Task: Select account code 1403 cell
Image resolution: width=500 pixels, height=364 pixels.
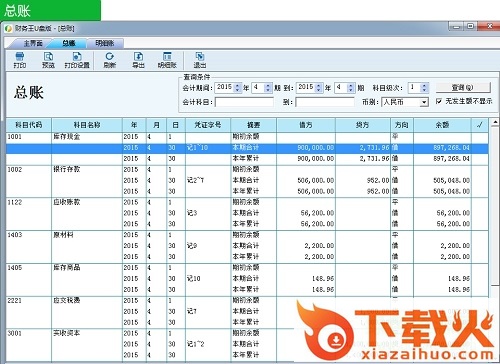Action: 14,235
